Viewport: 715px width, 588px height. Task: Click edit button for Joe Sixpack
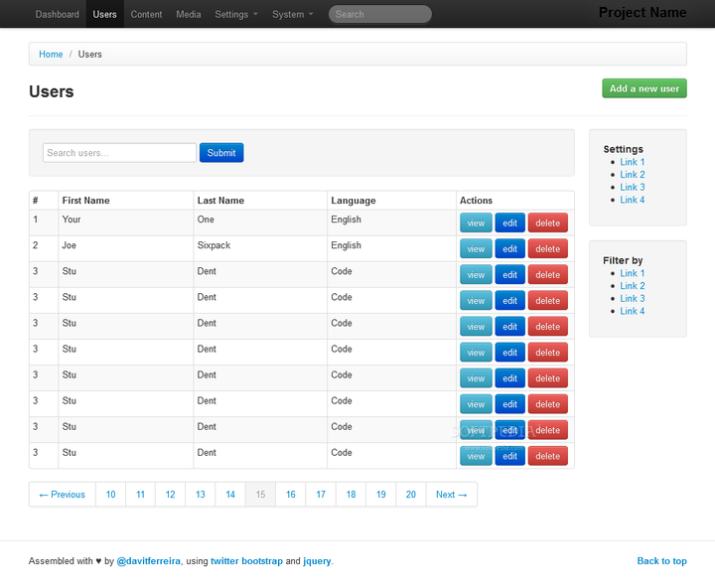click(509, 249)
